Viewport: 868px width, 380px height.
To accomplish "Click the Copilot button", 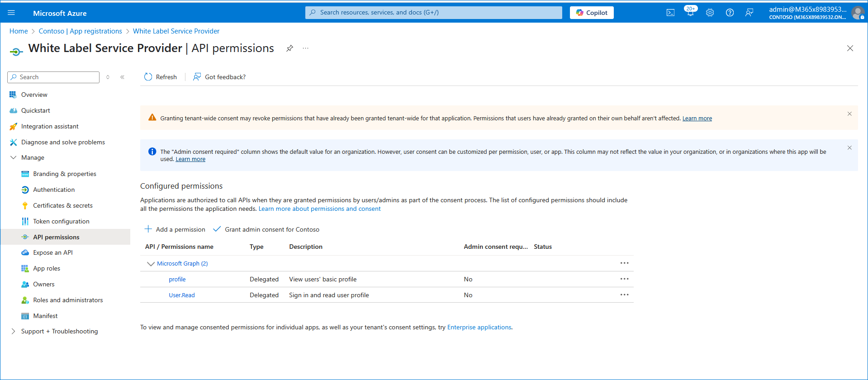I will (591, 13).
